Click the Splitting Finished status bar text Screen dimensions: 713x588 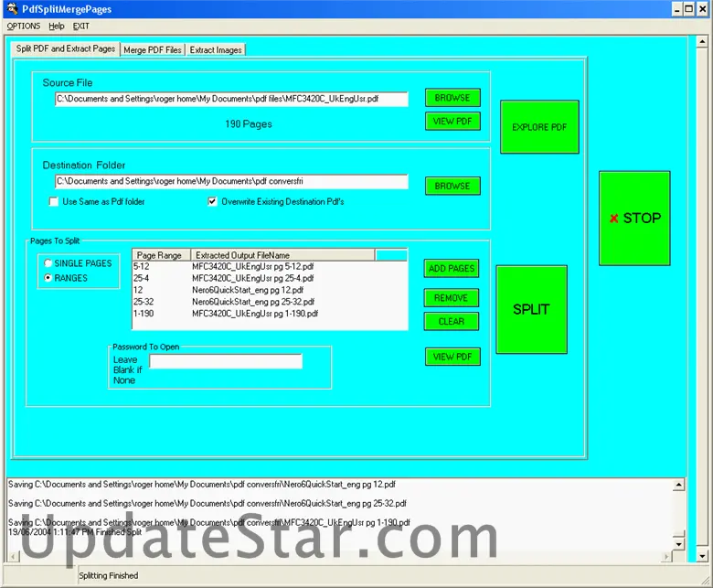(108, 575)
